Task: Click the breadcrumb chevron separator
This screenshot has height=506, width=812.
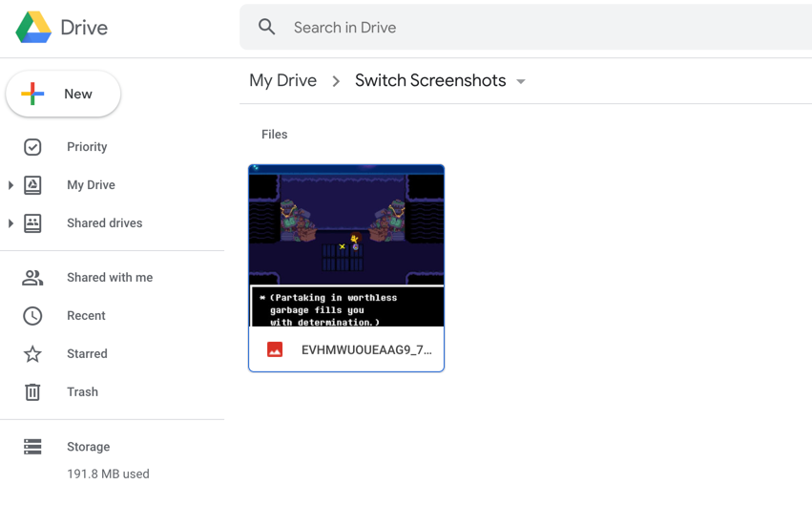Action: [336, 81]
